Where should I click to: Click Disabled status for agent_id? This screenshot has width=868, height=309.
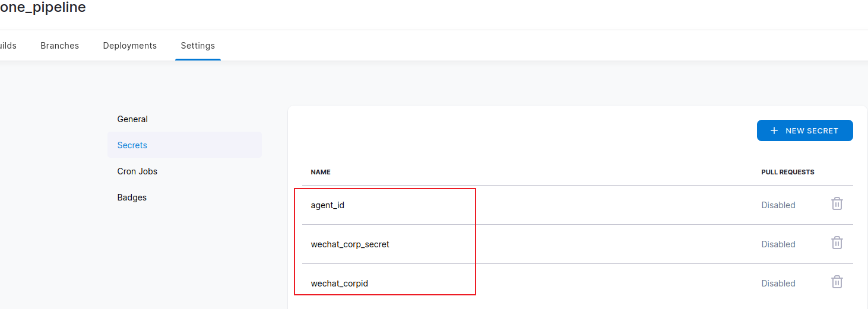click(778, 205)
